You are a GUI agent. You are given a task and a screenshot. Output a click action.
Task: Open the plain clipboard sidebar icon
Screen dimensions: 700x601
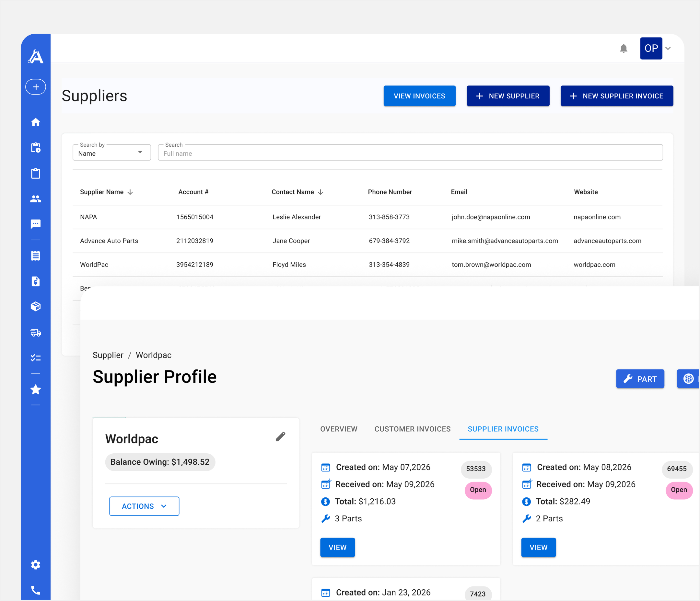(35, 173)
